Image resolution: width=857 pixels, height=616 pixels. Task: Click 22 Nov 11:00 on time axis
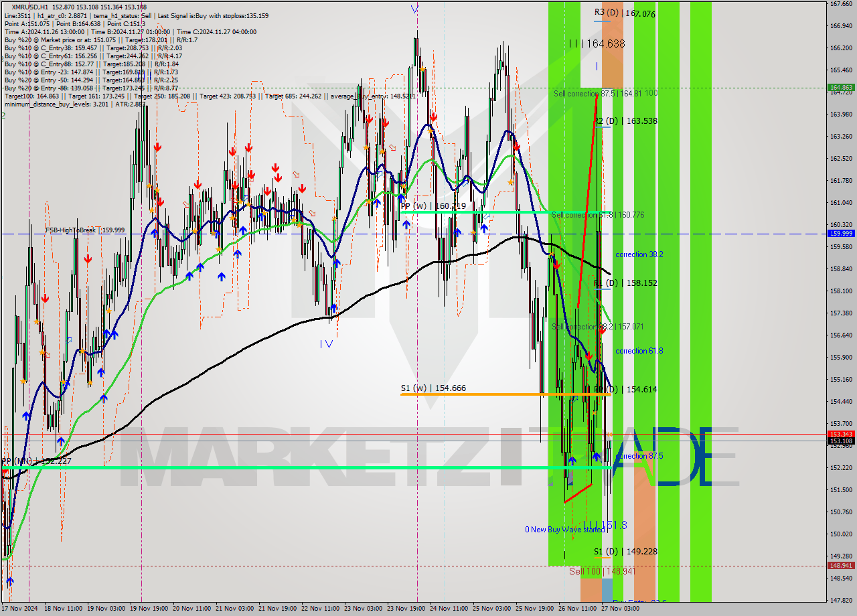click(x=320, y=609)
